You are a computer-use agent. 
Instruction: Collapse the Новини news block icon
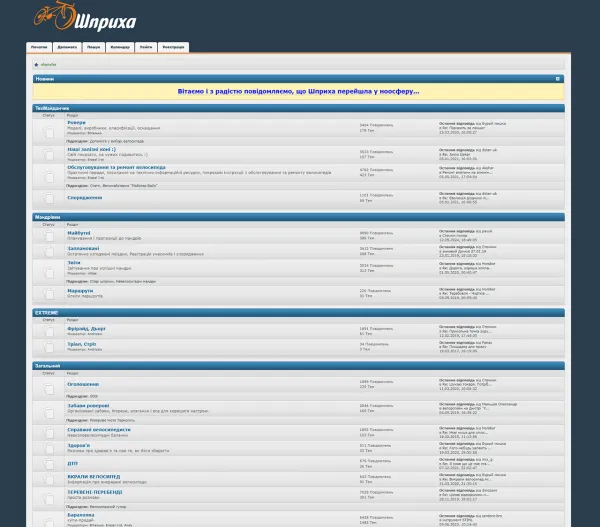tap(558, 79)
